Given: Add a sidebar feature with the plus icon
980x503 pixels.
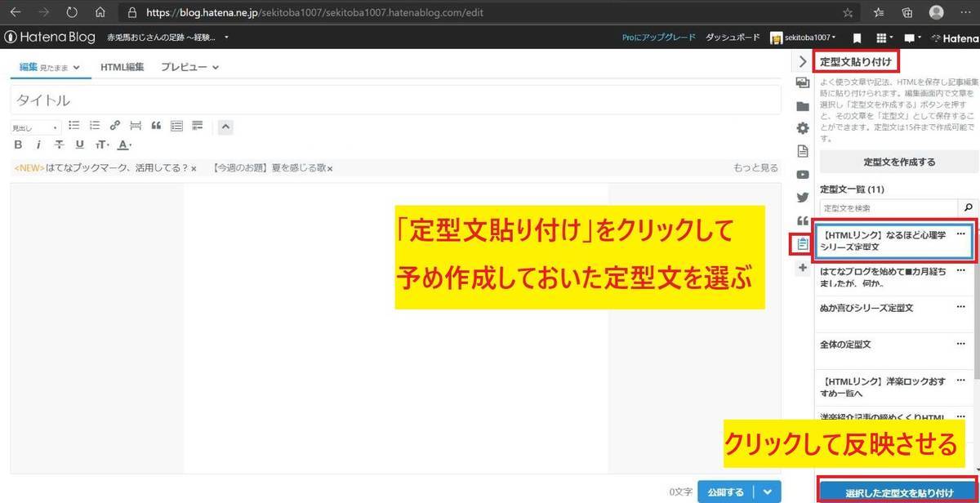Looking at the screenshot, I should [x=802, y=267].
